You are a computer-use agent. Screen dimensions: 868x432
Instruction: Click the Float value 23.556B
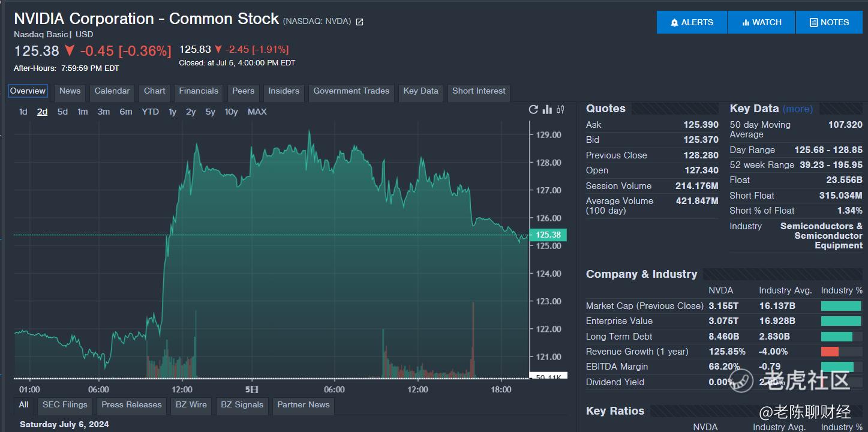[x=844, y=180]
